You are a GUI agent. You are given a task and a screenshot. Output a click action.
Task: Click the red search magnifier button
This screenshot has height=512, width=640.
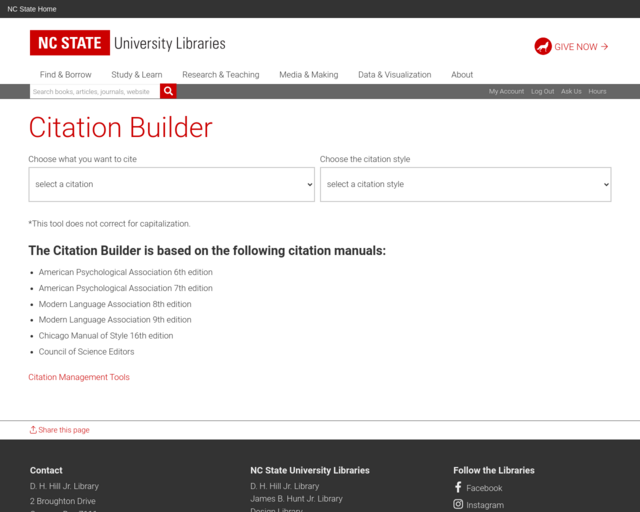click(168, 91)
